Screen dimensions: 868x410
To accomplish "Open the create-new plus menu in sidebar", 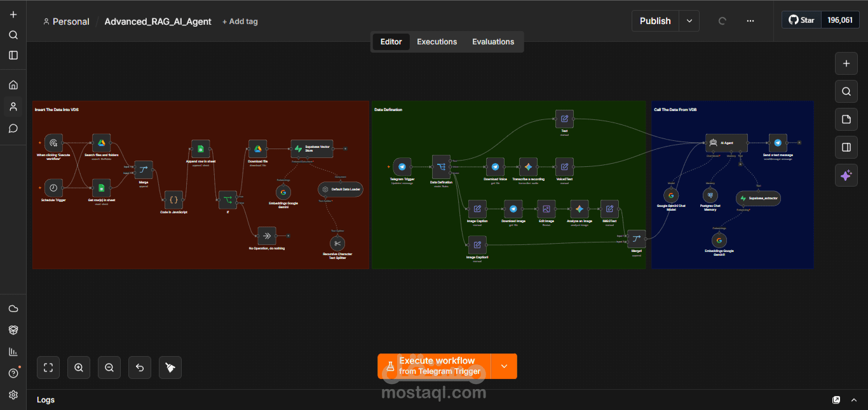I will coord(13,15).
